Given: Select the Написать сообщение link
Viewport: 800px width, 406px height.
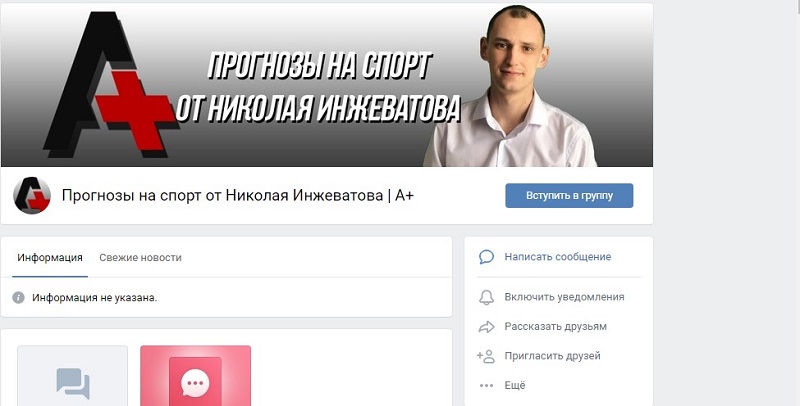Looking at the screenshot, I should (x=558, y=257).
